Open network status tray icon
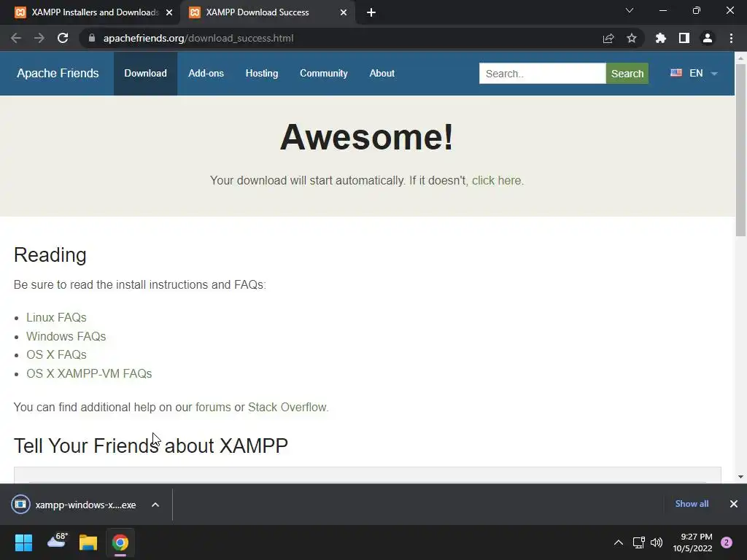Screen dimensions: 747x560 [x=638, y=542]
